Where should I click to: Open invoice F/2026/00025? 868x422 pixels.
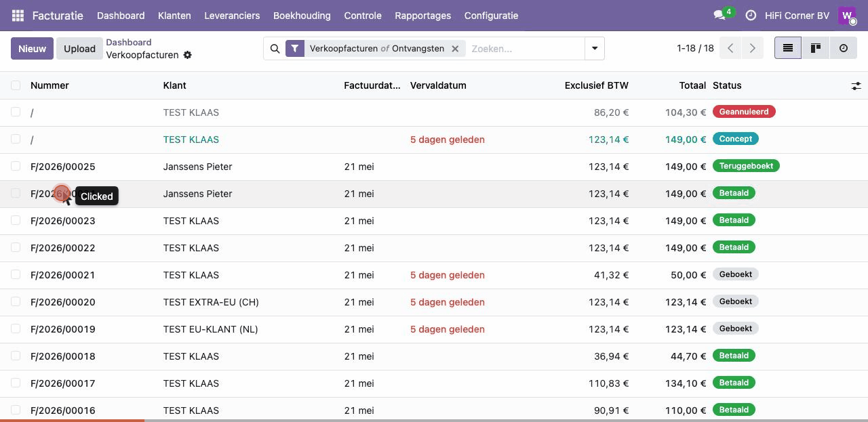(x=63, y=167)
